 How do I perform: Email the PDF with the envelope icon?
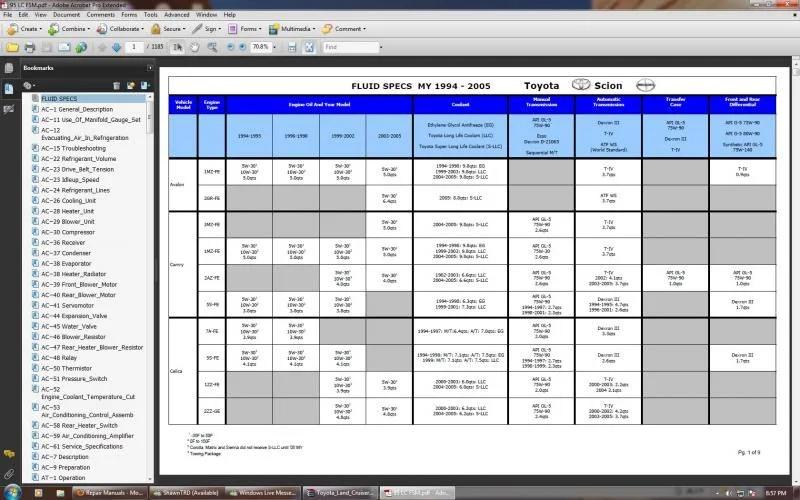click(x=64, y=47)
